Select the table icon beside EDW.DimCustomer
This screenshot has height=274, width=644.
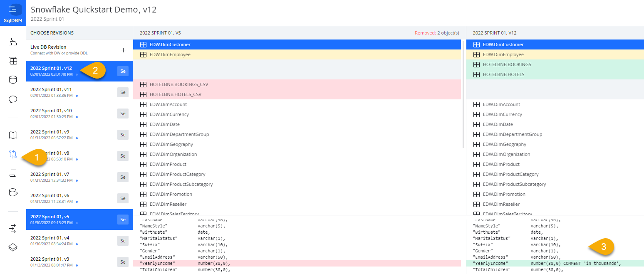143,44
